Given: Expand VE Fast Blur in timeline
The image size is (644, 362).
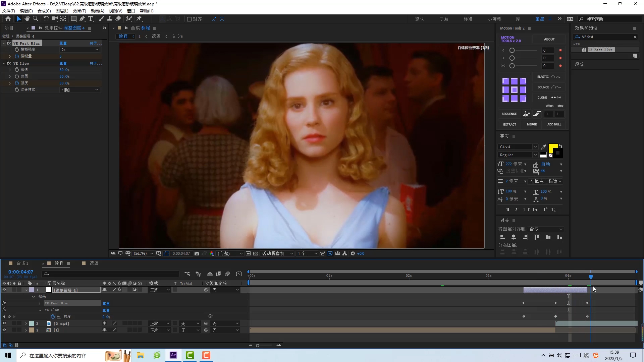Looking at the screenshot, I should point(40,303).
